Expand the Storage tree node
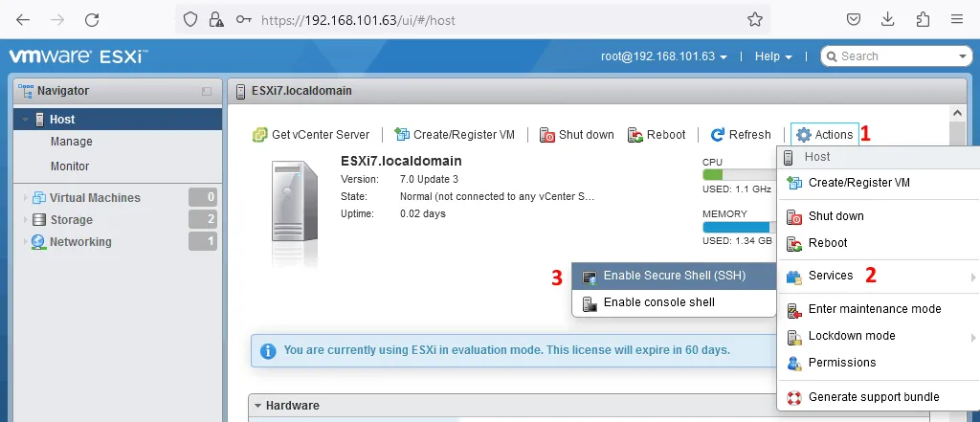The height and width of the screenshot is (422, 980). [25, 220]
